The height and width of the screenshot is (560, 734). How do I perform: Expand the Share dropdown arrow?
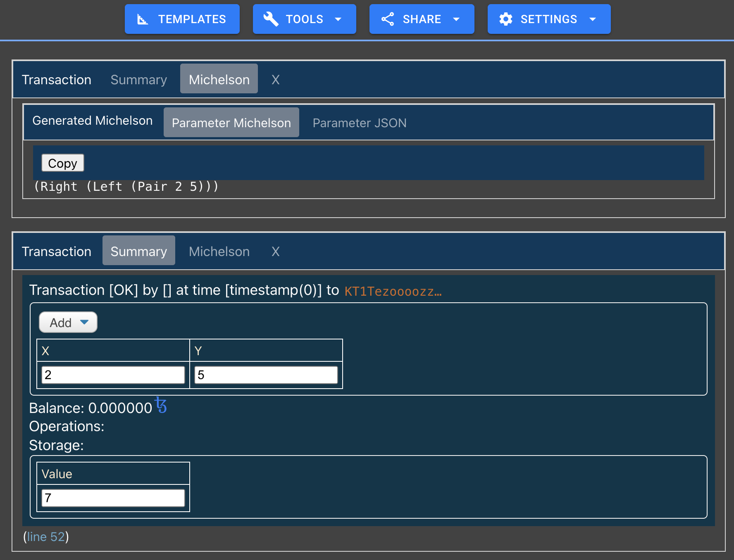[456, 19]
